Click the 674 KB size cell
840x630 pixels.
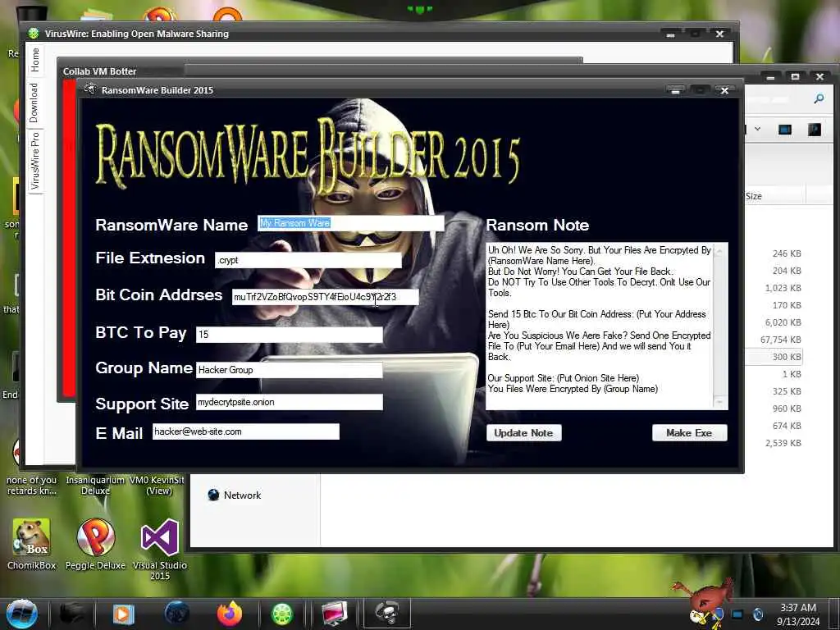click(787, 426)
